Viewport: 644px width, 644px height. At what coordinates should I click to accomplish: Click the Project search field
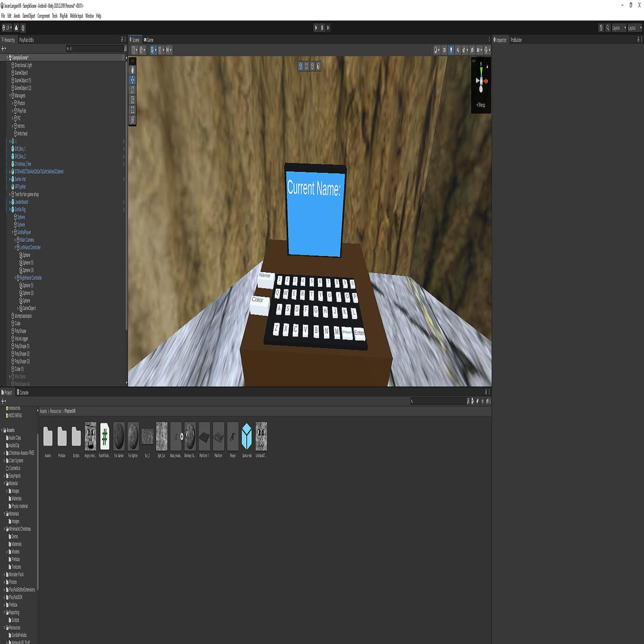coord(439,401)
